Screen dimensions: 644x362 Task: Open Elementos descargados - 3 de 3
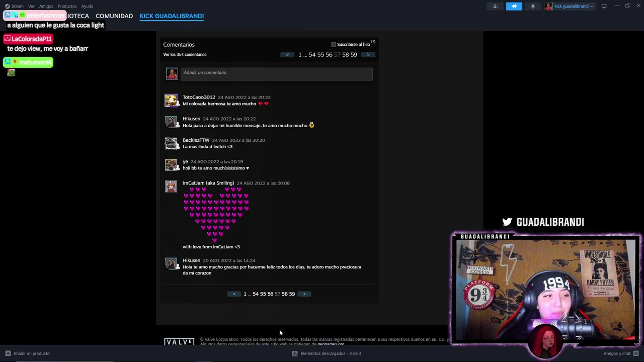(331, 353)
